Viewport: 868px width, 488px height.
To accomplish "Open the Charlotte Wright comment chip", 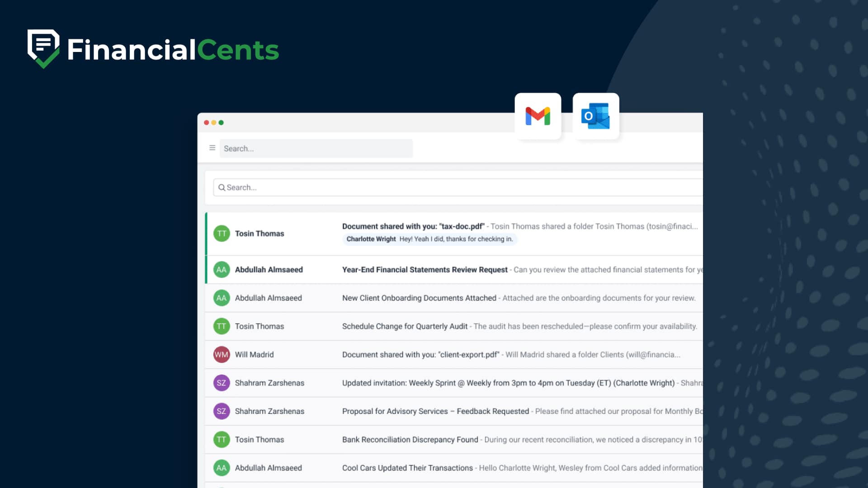I will click(429, 239).
